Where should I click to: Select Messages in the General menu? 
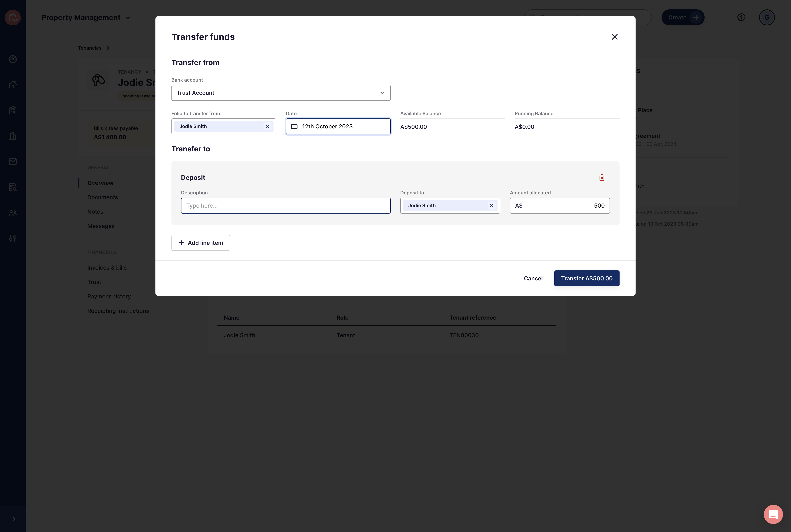click(101, 226)
